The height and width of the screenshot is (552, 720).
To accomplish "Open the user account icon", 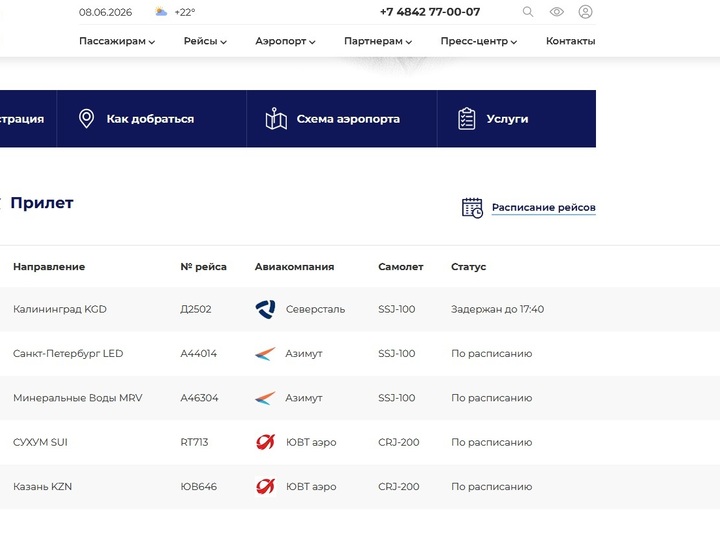I will coord(585,12).
